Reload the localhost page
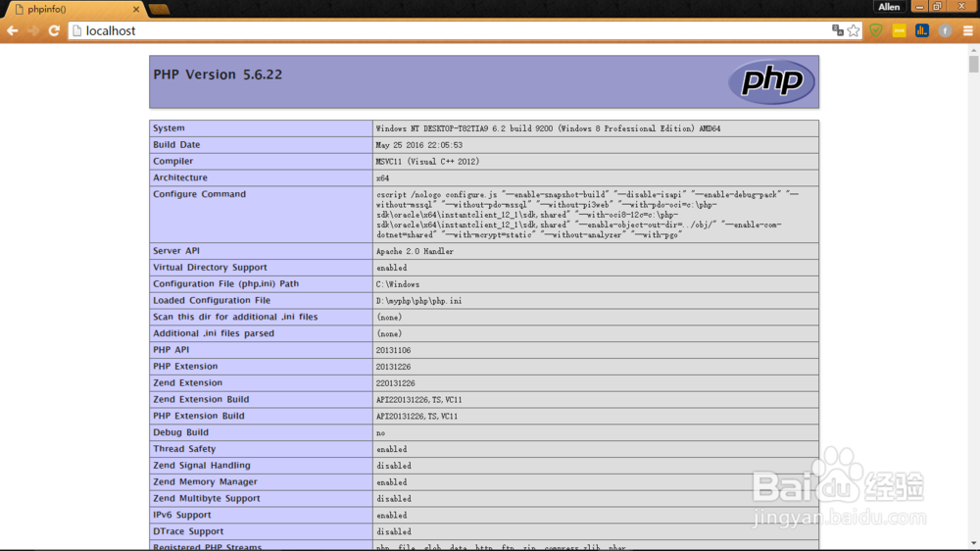The width and height of the screenshot is (980, 551). (54, 30)
